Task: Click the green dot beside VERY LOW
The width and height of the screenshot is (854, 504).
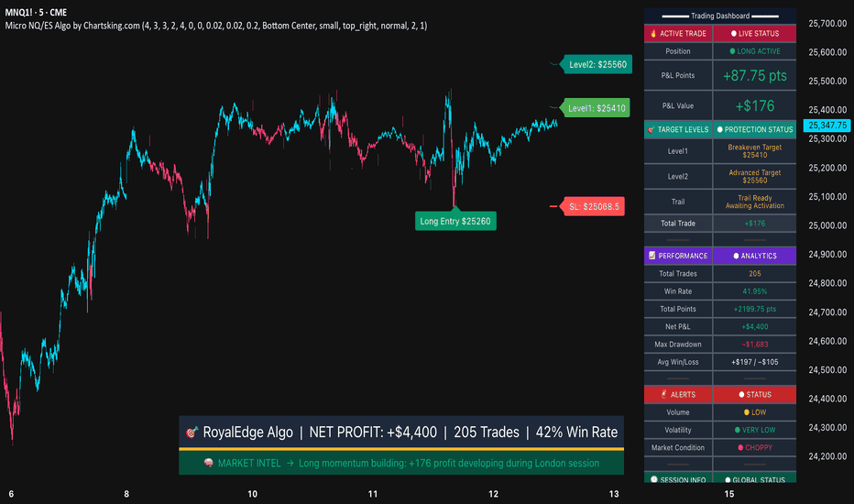Action: click(738, 430)
